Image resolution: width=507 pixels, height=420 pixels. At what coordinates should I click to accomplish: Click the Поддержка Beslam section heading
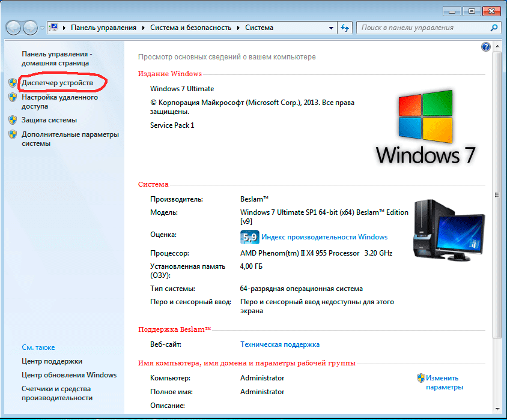[x=175, y=329]
